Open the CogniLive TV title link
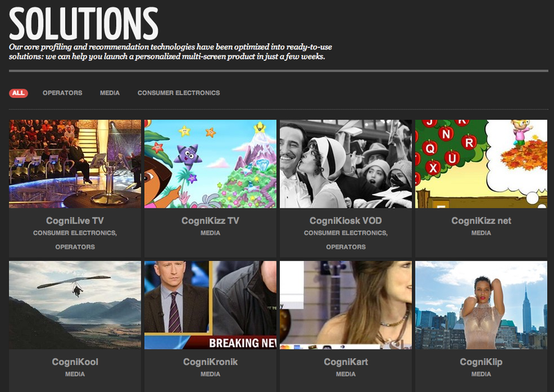Image resolution: width=554 pixels, height=392 pixels. (75, 221)
